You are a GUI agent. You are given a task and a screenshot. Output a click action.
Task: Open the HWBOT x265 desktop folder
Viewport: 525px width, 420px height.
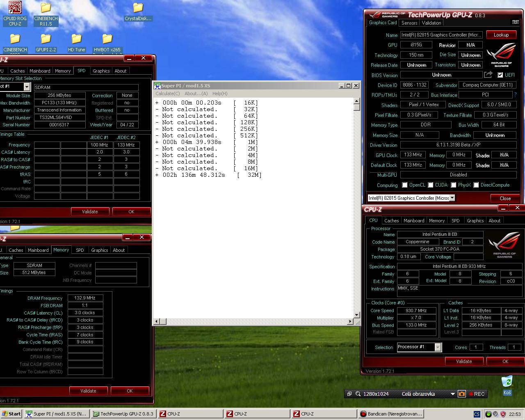[x=107, y=43]
